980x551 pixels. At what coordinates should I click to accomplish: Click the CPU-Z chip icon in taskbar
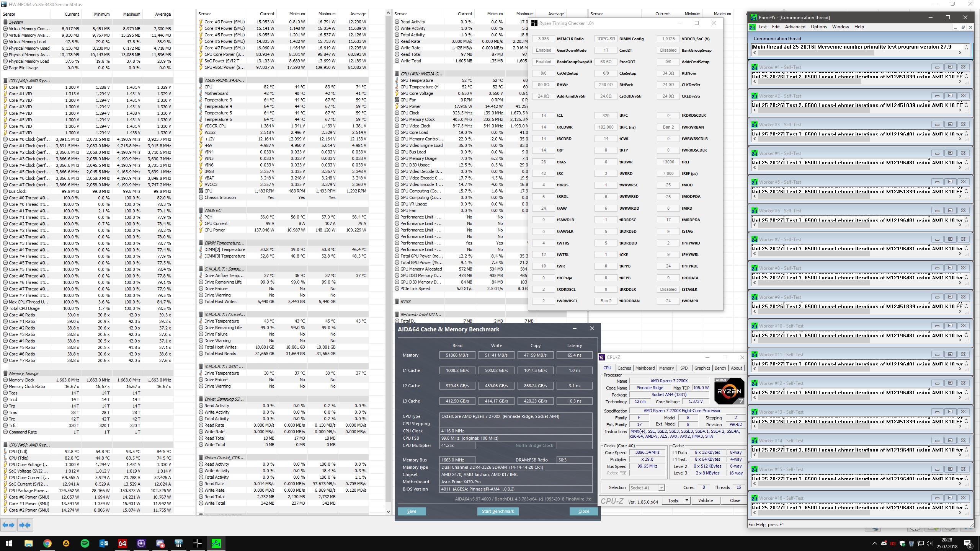(x=141, y=543)
